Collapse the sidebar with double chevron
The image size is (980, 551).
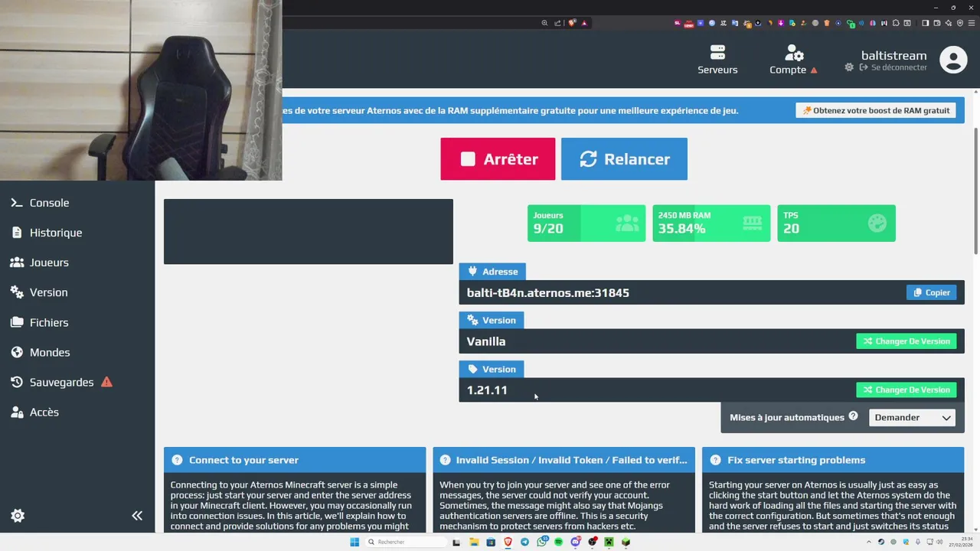pos(137,516)
